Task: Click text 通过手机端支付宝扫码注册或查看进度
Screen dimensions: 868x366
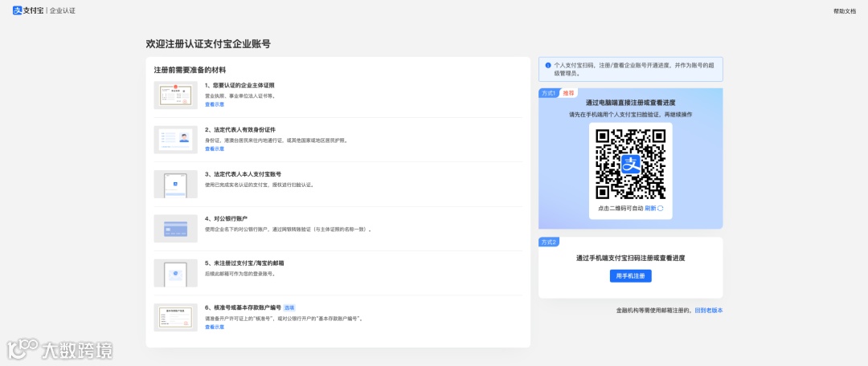Action: pyautogui.click(x=631, y=258)
